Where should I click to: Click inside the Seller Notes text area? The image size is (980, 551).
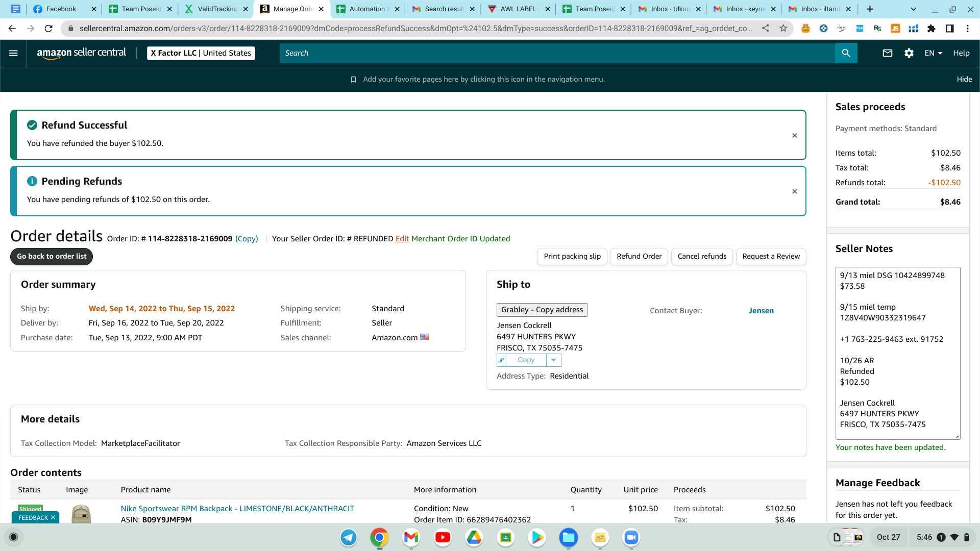[897, 353]
